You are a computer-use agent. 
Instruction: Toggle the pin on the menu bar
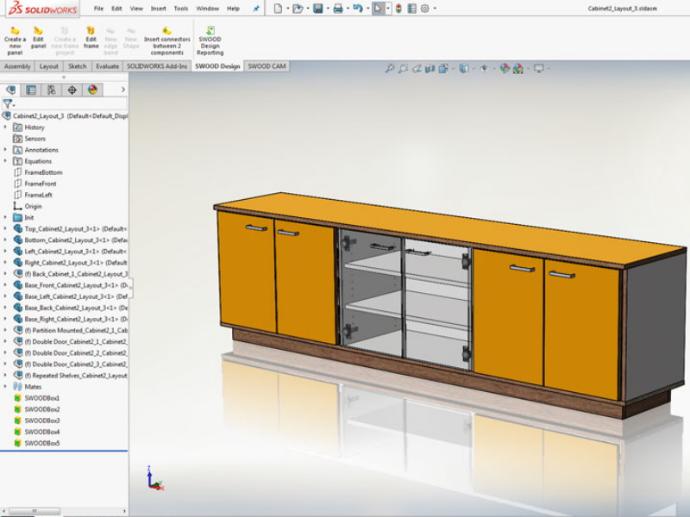coord(255,8)
